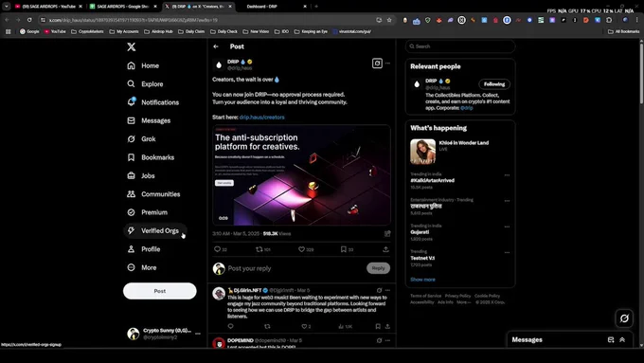Open the drip.haus/creators link
Image resolution: width=644 pixels, height=363 pixels.
(262, 118)
